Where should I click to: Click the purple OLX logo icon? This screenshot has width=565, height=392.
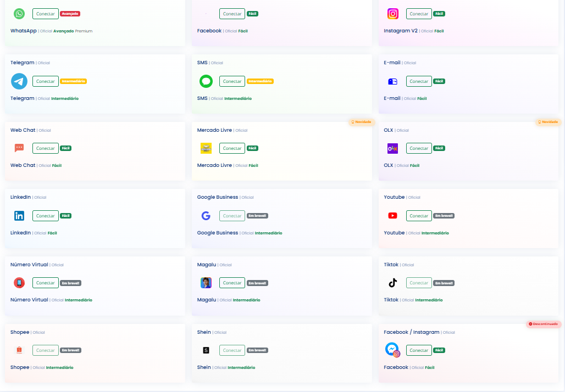(393, 148)
